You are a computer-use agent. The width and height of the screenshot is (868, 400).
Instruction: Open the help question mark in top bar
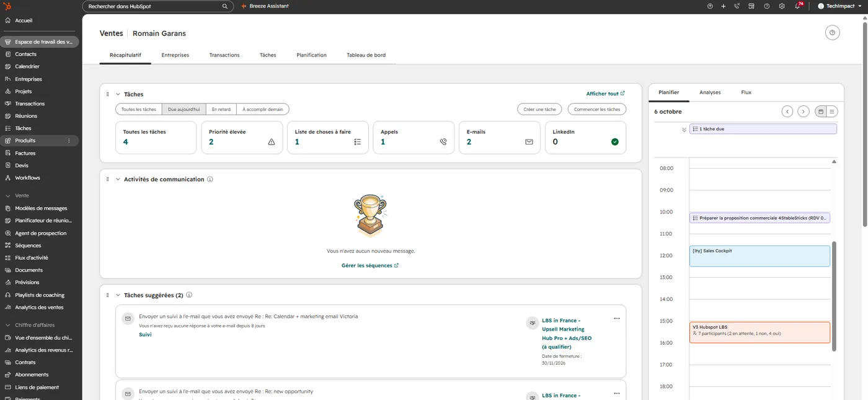click(767, 6)
